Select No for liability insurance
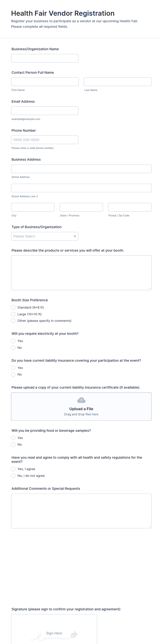This screenshot has width=161, height=644. [x=13, y=374]
